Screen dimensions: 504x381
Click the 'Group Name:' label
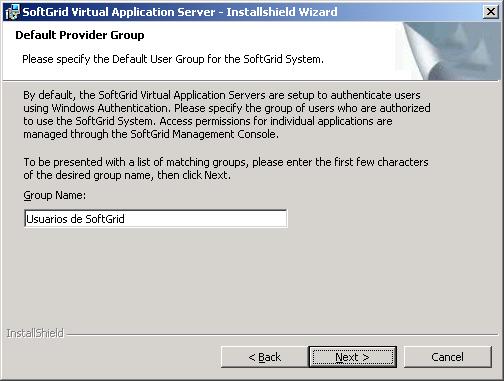click(x=55, y=195)
